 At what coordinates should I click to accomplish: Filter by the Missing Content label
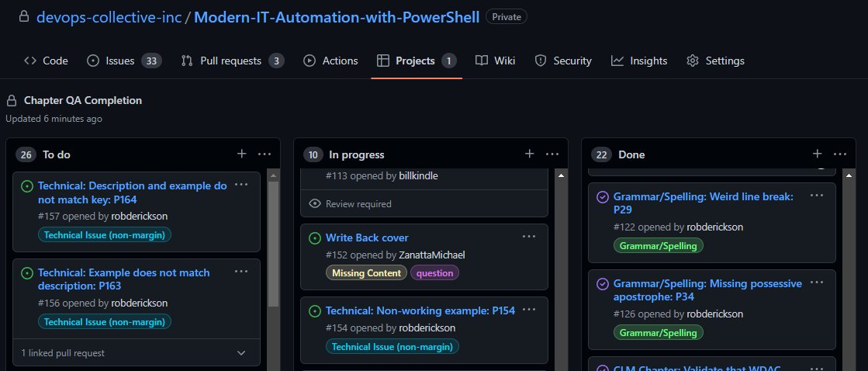(x=366, y=273)
